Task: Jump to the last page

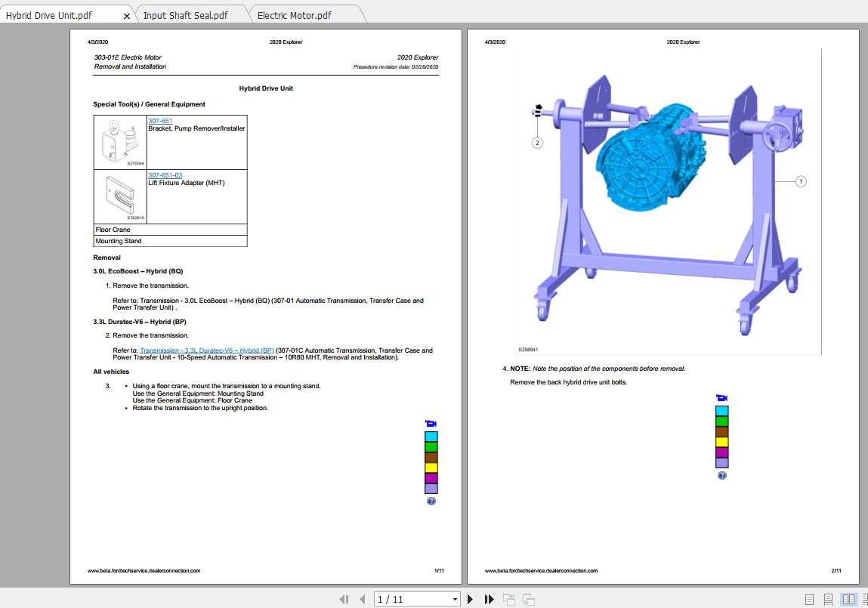Action: pyautogui.click(x=489, y=599)
